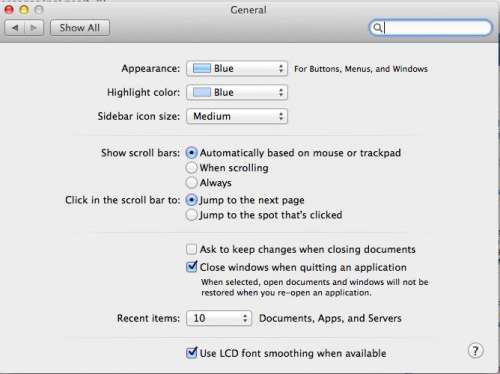500x374 pixels.
Task: Focus the search field
Action: [x=430, y=28]
